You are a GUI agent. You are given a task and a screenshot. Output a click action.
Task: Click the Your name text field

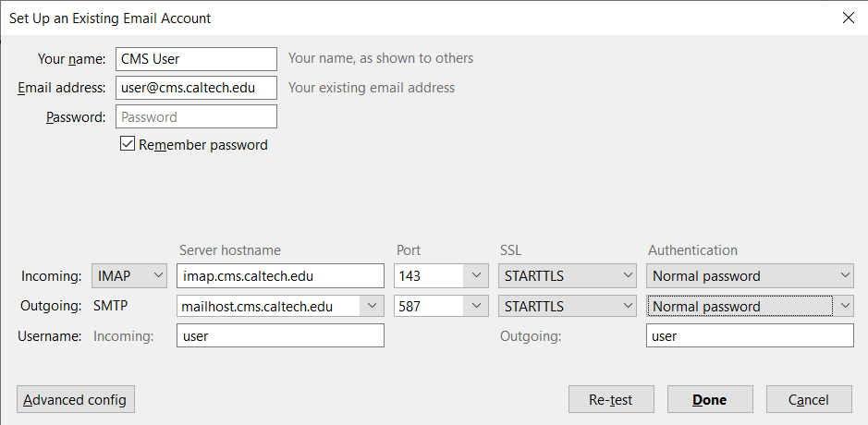pos(196,59)
